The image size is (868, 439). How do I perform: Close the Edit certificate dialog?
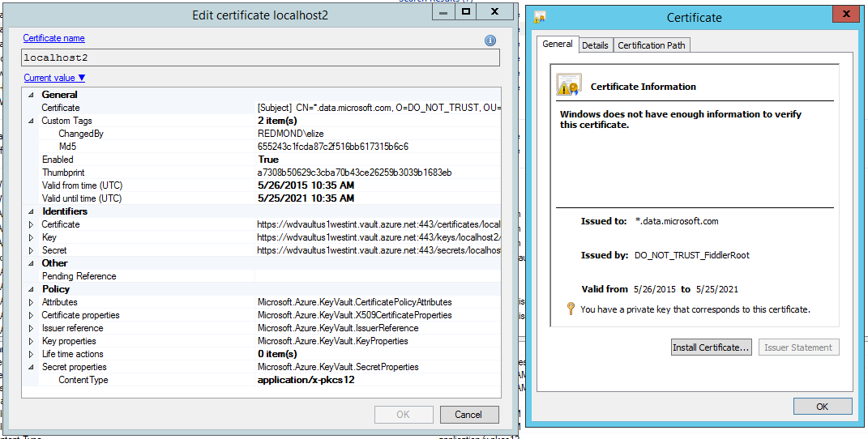(494, 12)
